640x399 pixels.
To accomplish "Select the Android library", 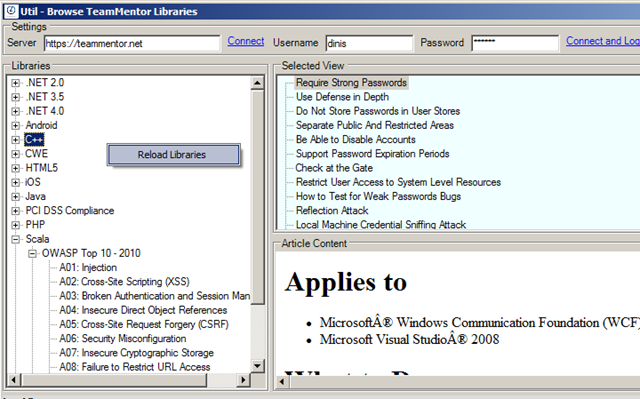I will pos(41,126).
